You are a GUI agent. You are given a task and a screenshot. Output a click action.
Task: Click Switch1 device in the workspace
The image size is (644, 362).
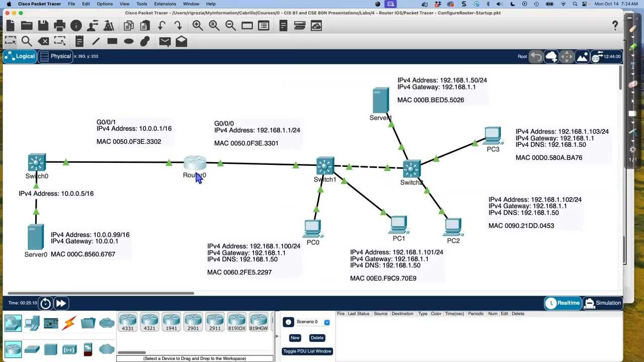pyautogui.click(x=325, y=166)
